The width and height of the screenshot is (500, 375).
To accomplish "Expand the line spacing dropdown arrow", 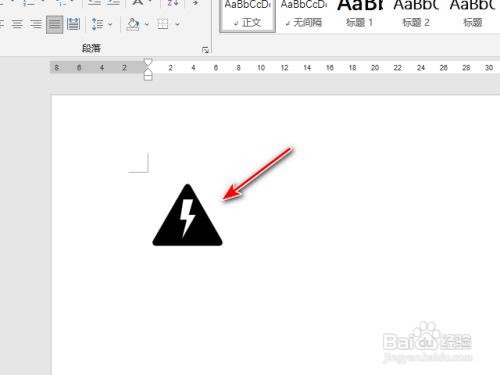I will [110, 24].
